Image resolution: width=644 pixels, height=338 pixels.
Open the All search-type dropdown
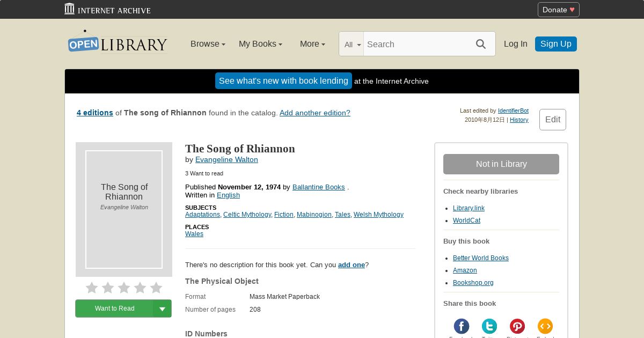tap(352, 45)
